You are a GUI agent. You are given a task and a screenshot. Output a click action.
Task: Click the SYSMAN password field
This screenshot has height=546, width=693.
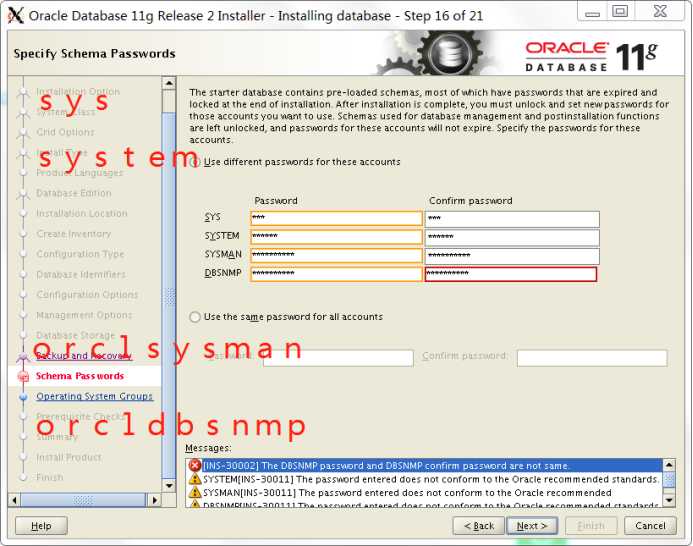[336, 255]
